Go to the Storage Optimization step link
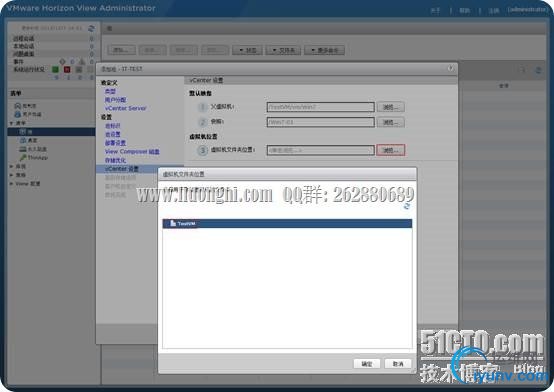The width and height of the screenshot is (554, 392). click(116, 160)
